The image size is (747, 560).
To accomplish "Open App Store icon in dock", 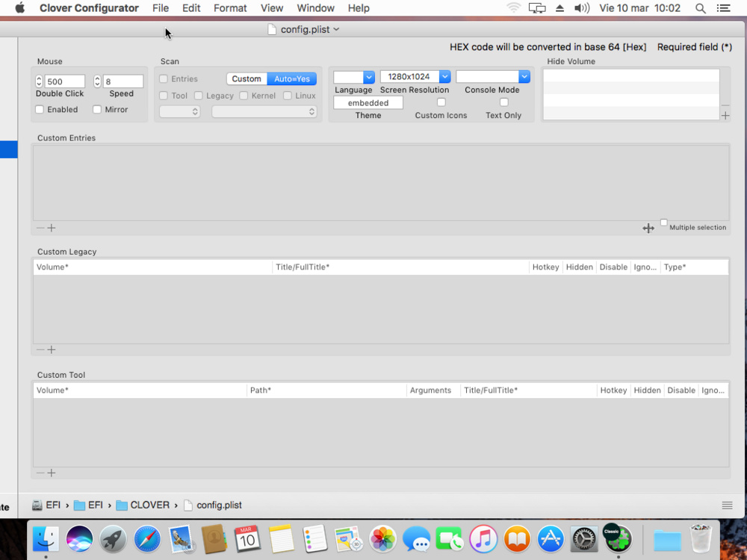I will [551, 538].
